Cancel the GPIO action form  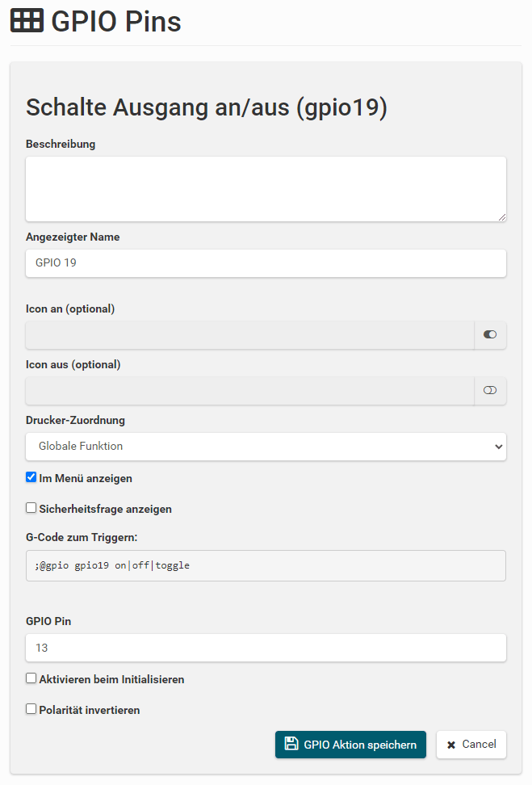click(x=471, y=745)
